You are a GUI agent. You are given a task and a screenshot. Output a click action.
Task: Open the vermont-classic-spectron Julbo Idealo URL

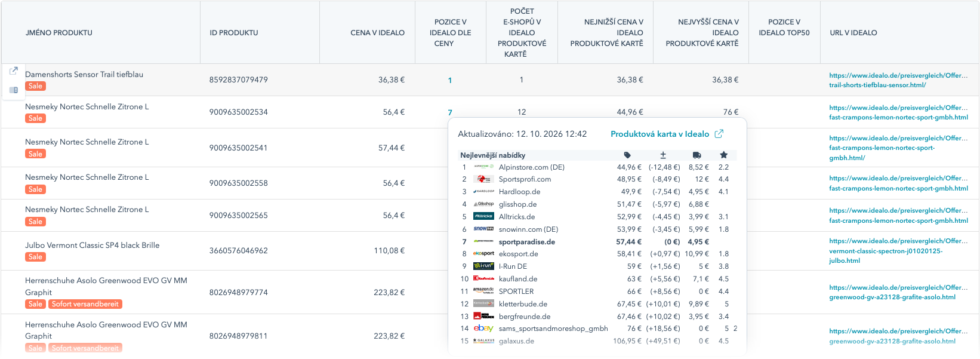898,251
